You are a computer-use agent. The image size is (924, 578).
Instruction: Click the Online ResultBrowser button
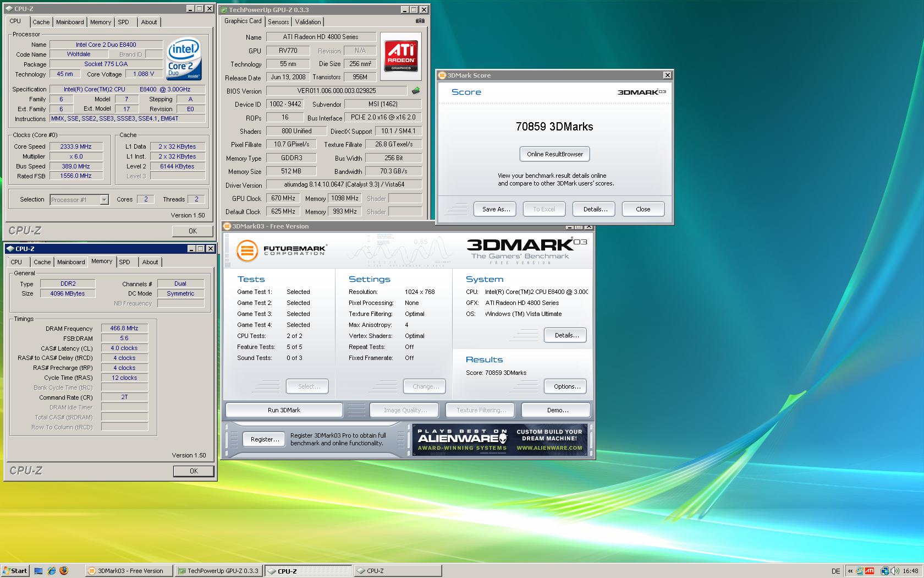tap(554, 154)
